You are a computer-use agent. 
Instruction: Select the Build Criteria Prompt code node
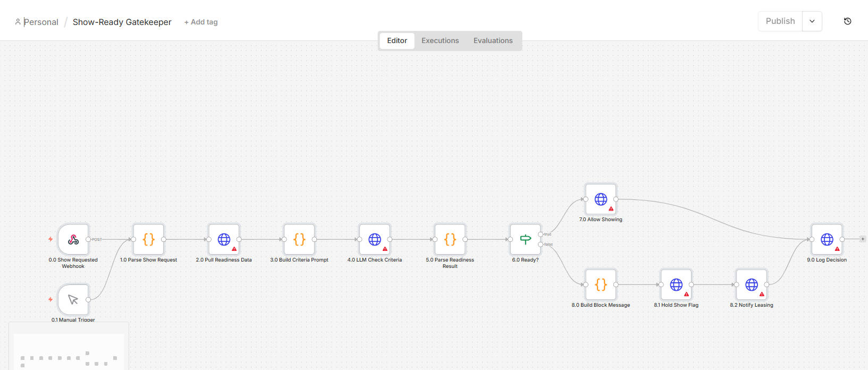tap(299, 239)
